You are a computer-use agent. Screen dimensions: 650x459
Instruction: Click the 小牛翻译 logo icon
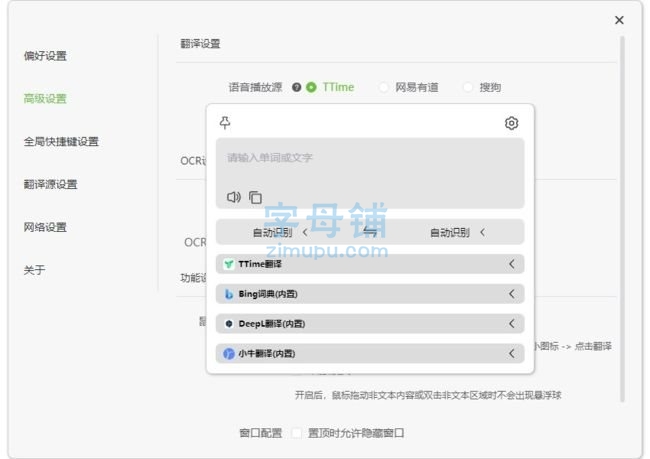(x=228, y=354)
